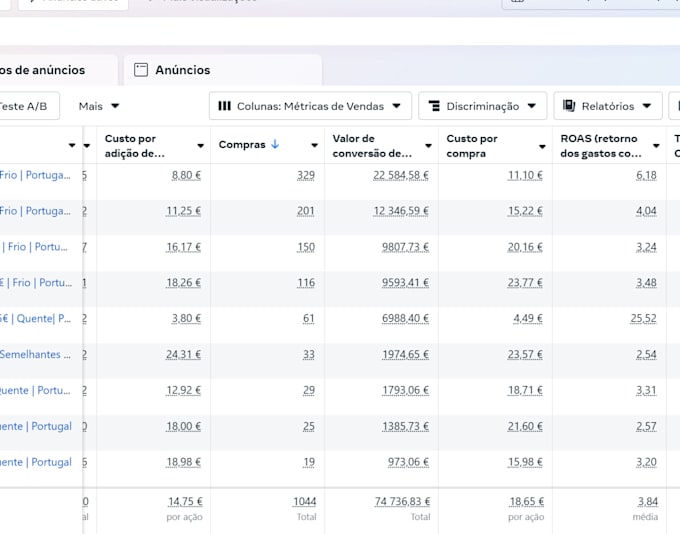This screenshot has width=680, height=534.
Task: Open Colunas: Métricas de Vendas dropdown
Action: coord(310,106)
